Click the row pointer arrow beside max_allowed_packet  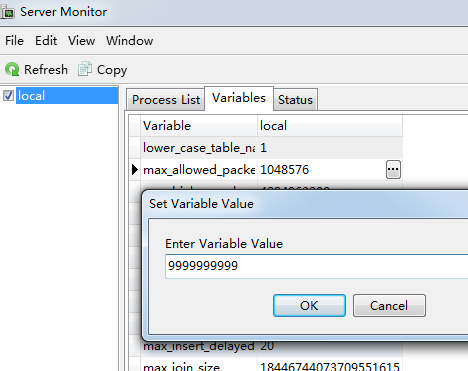(134, 170)
